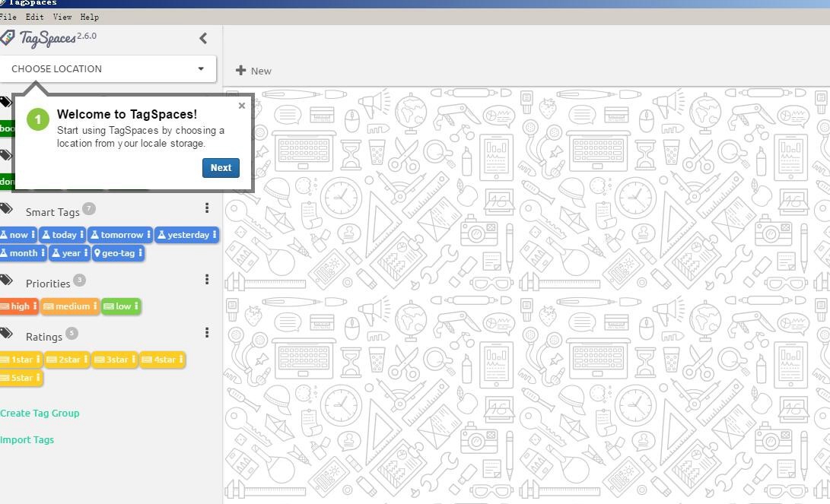Close the Welcome to TagSpaces popup
This screenshot has width=830, height=504.
tap(242, 106)
